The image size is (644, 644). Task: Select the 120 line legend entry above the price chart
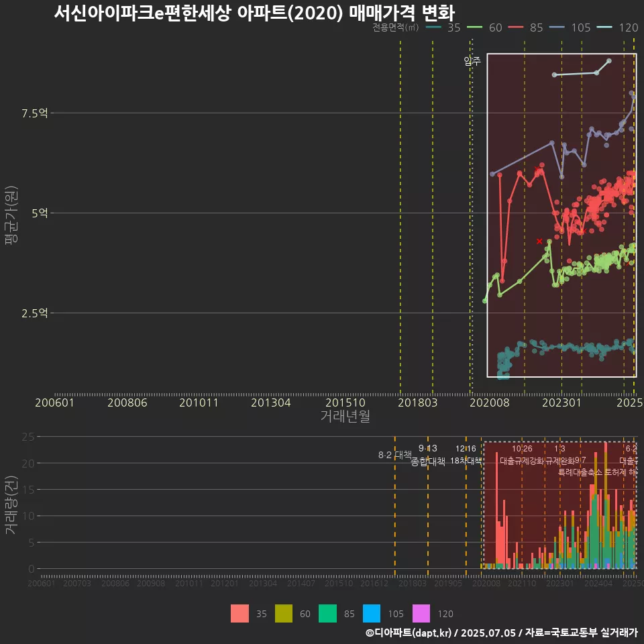coord(617,28)
